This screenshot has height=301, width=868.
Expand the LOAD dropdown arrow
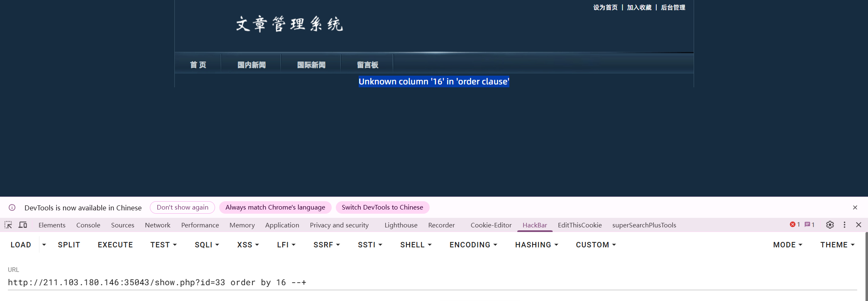44,245
